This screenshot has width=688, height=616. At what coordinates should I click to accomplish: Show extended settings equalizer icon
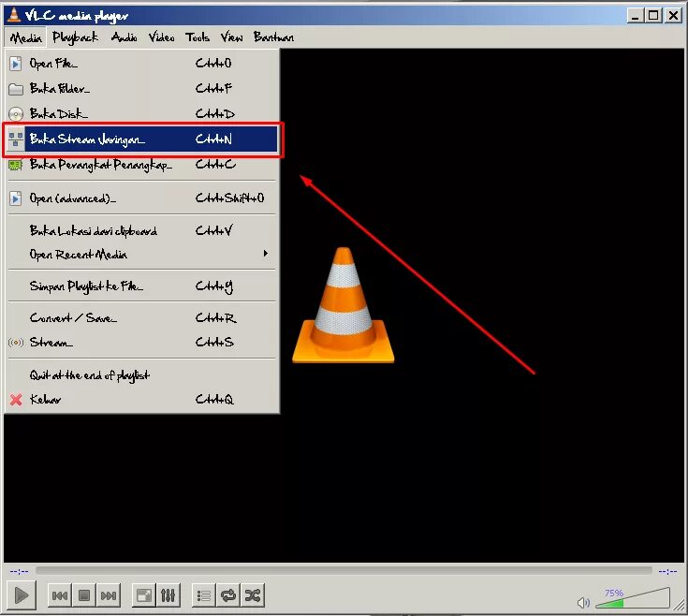coord(168,595)
